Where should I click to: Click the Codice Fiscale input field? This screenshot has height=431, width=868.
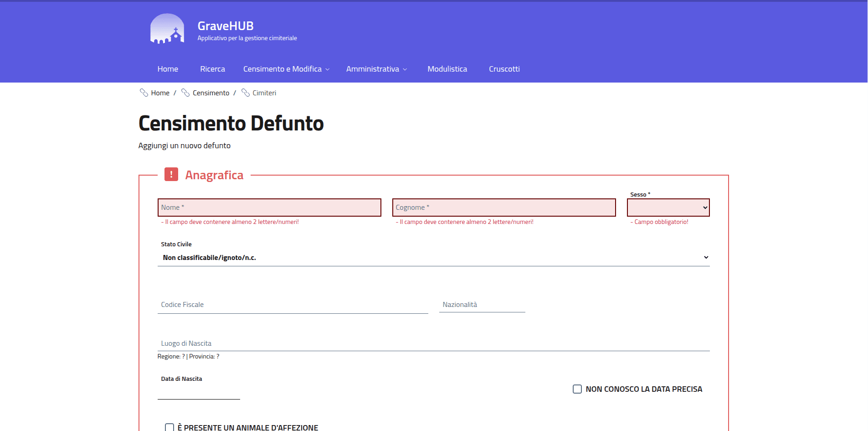click(293, 304)
